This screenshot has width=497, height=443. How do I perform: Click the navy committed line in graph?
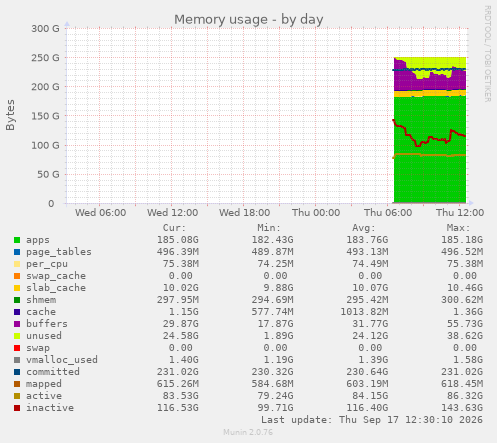pyautogui.click(x=430, y=69)
